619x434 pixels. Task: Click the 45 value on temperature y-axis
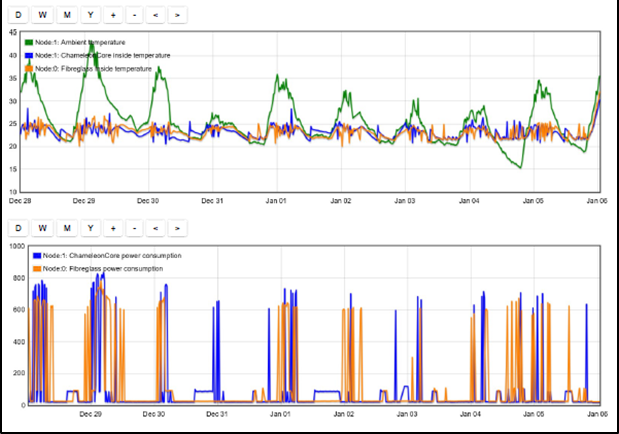coord(13,32)
